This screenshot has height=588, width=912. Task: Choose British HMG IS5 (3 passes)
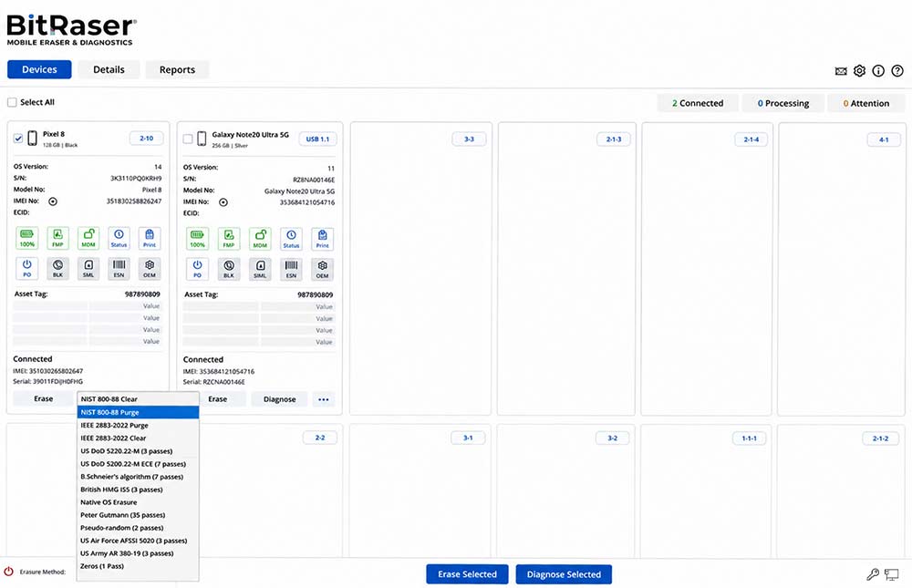(x=138, y=490)
